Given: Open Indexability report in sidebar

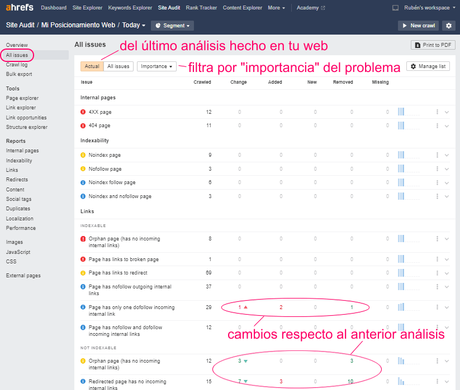Looking at the screenshot, I should click(x=19, y=161).
